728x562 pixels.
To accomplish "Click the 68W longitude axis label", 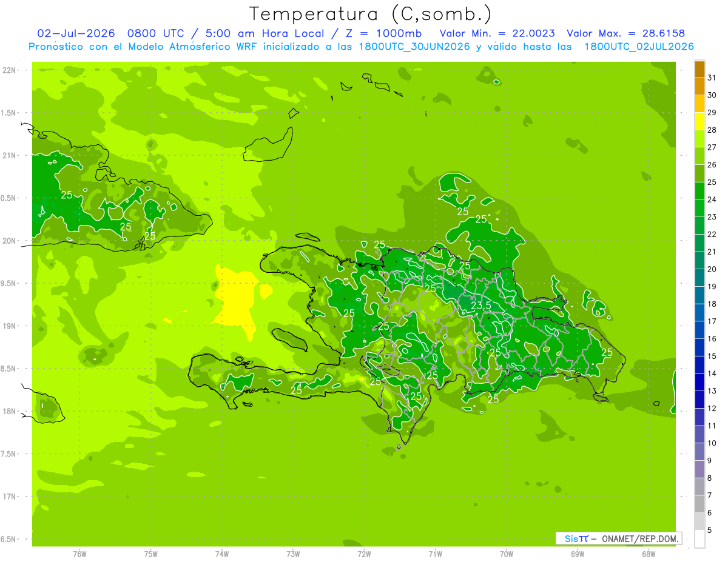I will click(648, 554).
